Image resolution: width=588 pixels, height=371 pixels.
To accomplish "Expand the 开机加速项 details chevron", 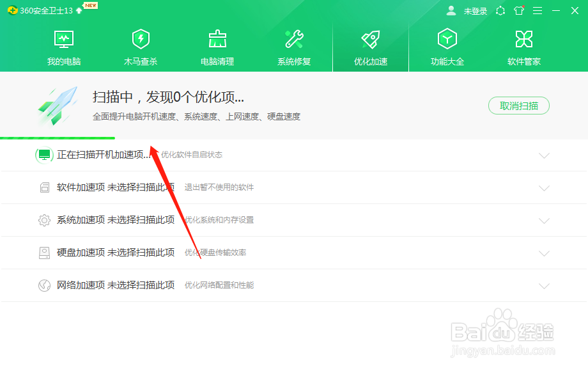I will (544, 155).
